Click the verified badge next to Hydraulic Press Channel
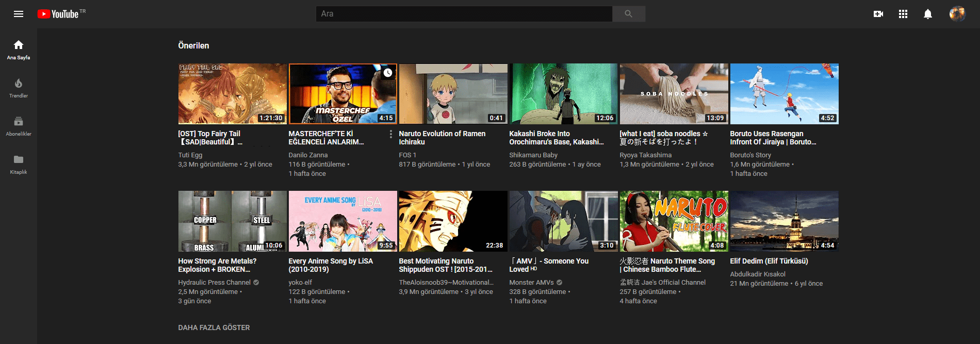This screenshot has width=980, height=344. tap(256, 283)
